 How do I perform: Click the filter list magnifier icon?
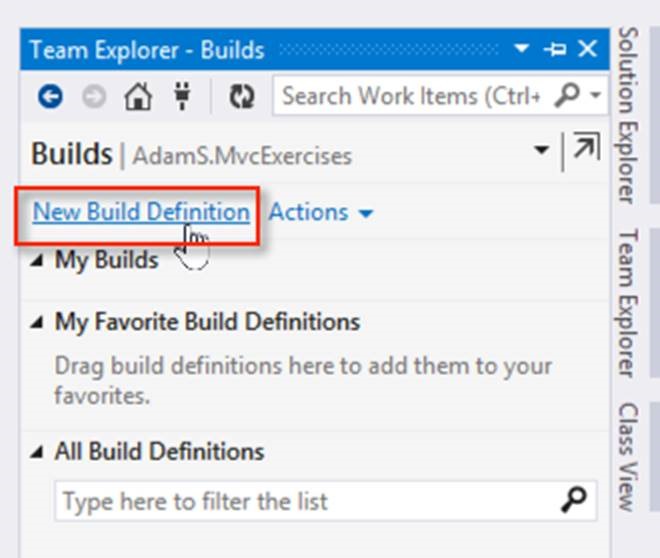[573, 500]
